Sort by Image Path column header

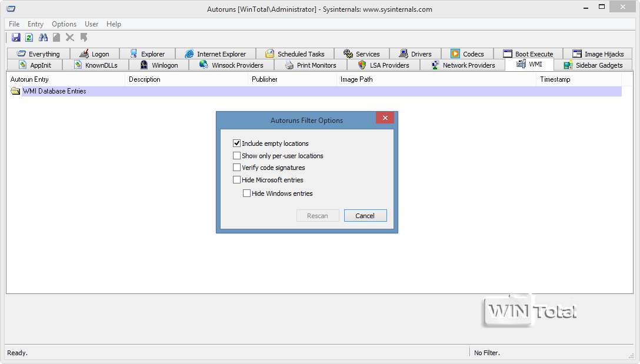pos(436,79)
